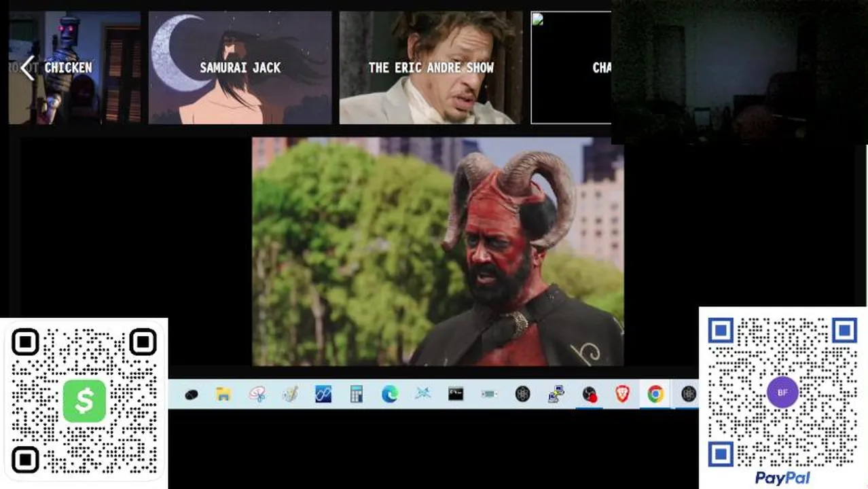The width and height of the screenshot is (868, 489).
Task: Open the Robot Chicken show card
Action: click(75, 68)
